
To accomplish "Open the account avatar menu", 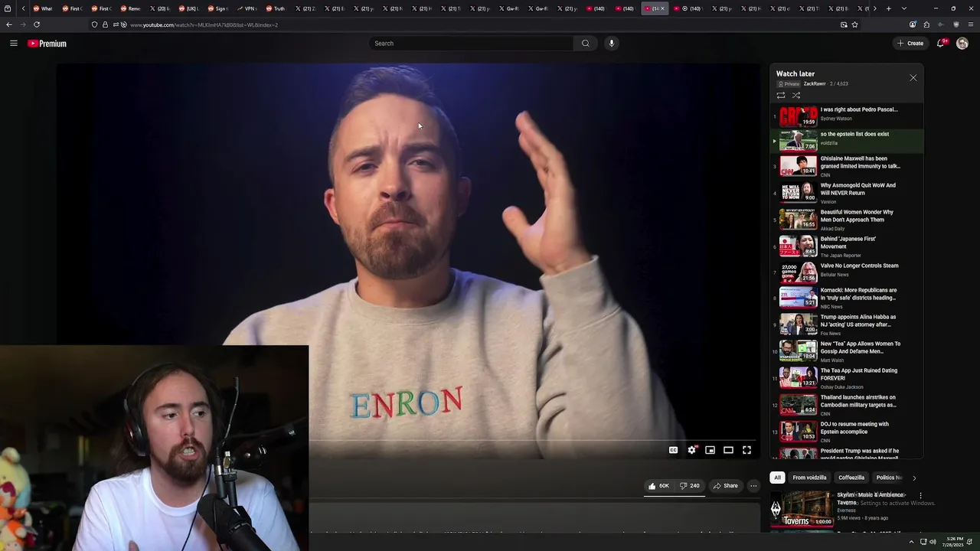I will (962, 44).
